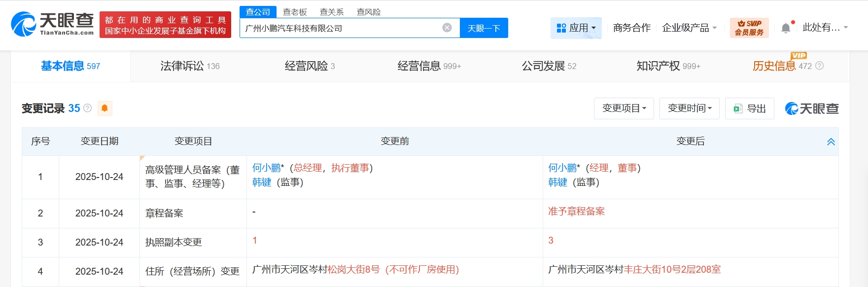Click help icon next to 变更记录 35

coord(88,108)
